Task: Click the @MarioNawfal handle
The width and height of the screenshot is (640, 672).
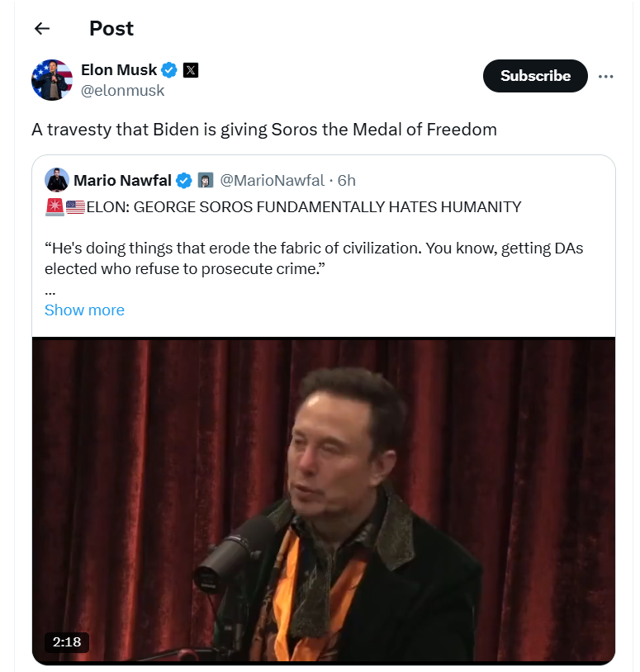Action: point(272,180)
